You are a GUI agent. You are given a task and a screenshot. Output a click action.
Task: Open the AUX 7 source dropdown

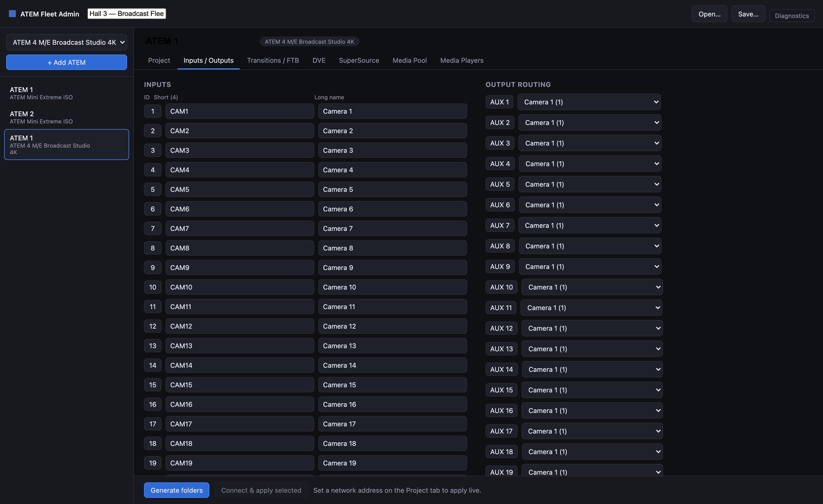pos(589,226)
